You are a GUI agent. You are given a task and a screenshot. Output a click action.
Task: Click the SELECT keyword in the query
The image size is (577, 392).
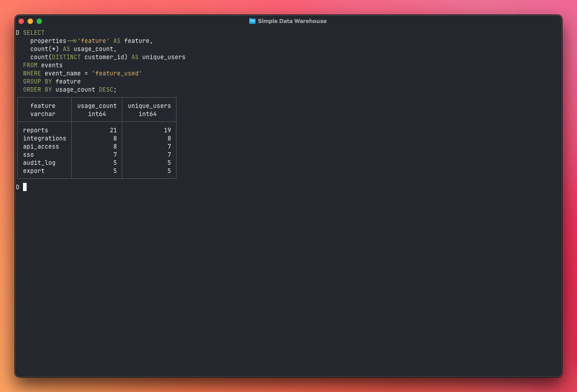coord(34,33)
